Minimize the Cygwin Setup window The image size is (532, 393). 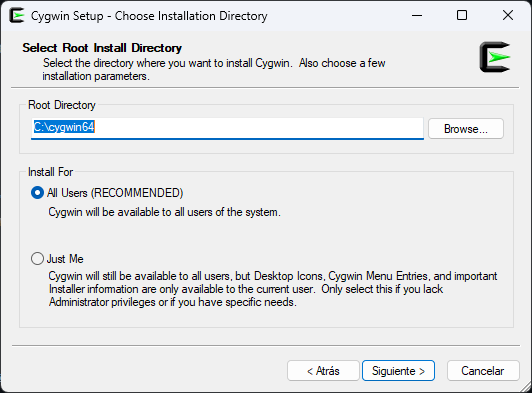pos(417,15)
